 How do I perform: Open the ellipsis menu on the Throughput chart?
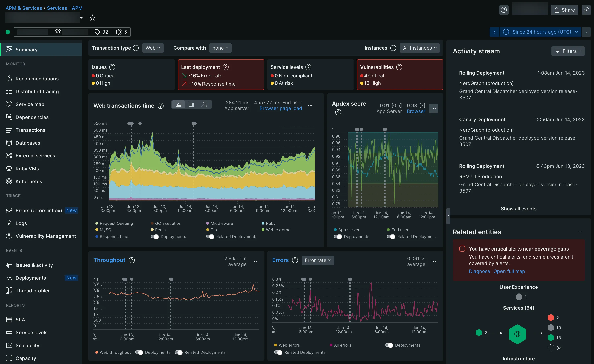click(255, 261)
